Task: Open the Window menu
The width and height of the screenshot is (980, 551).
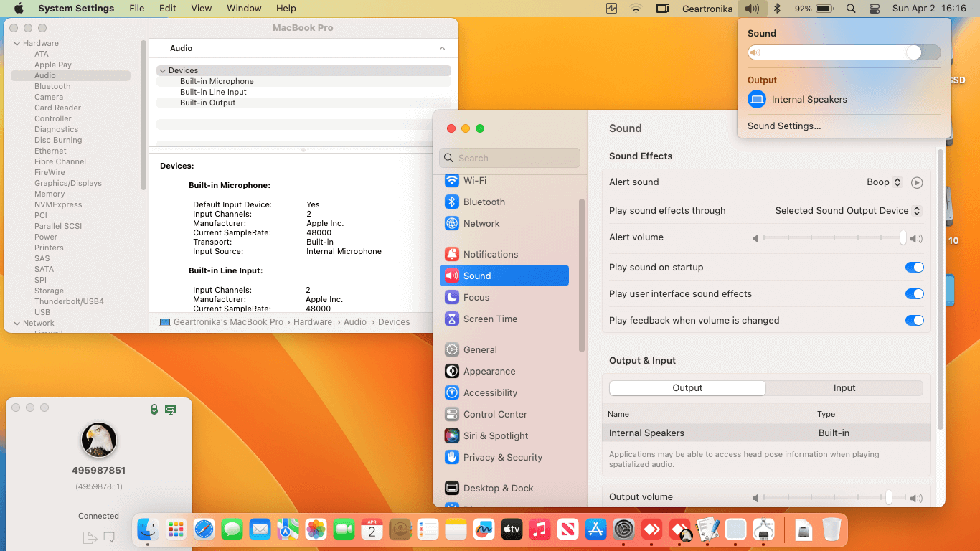Action: point(244,9)
